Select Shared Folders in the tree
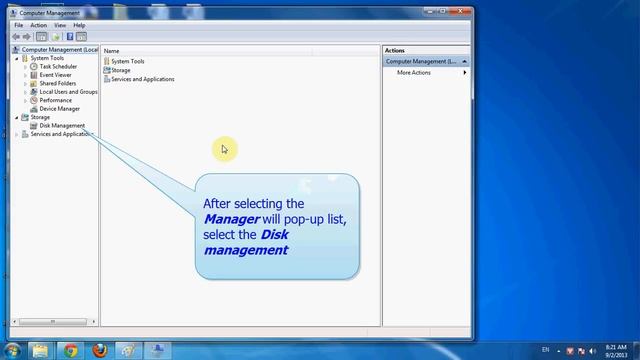The width and height of the screenshot is (640, 360). click(x=58, y=83)
